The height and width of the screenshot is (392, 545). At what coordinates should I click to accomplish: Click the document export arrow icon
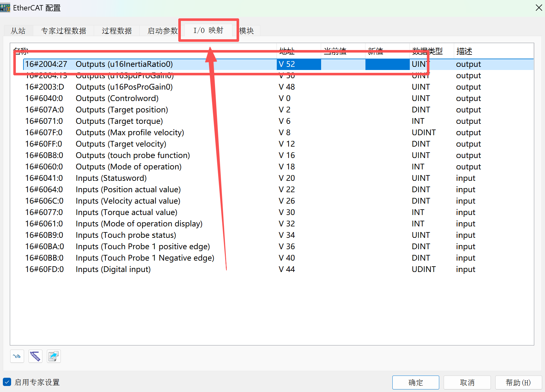coord(54,356)
